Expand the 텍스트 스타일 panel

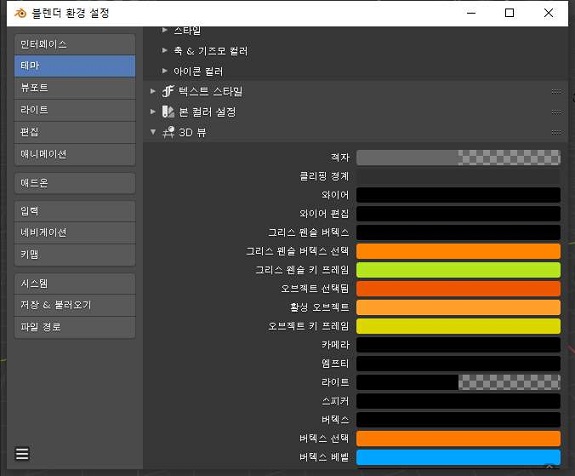(x=153, y=91)
